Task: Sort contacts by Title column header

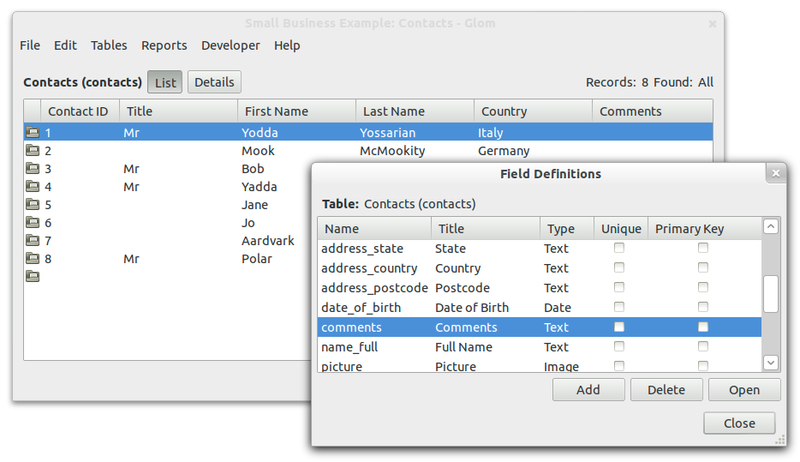Action: coord(179,111)
